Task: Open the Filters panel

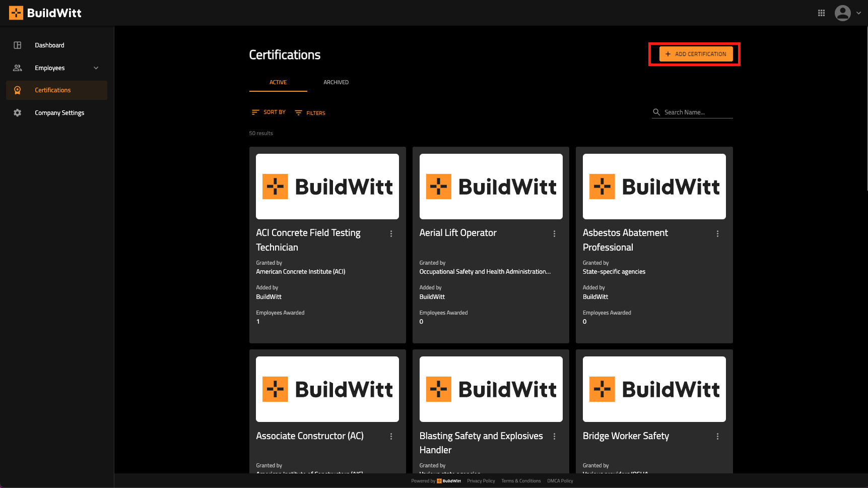Action: pyautogui.click(x=310, y=113)
